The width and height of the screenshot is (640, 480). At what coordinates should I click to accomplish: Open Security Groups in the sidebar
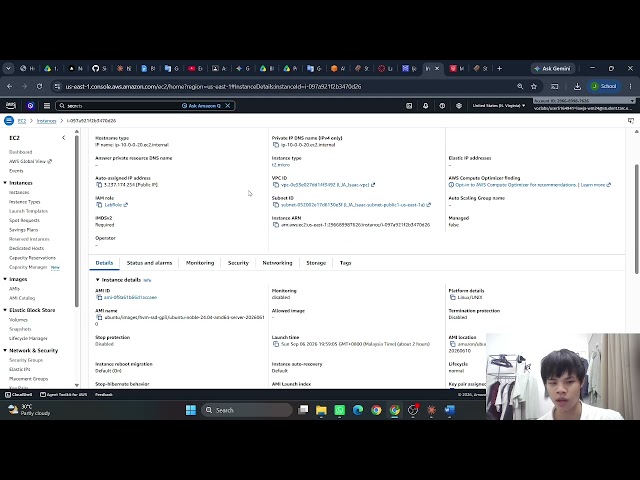click(26, 360)
